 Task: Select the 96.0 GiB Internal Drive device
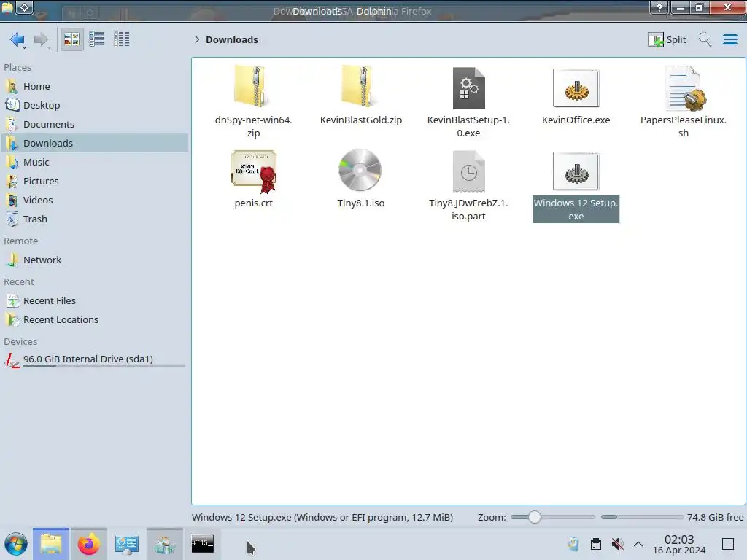96,360
